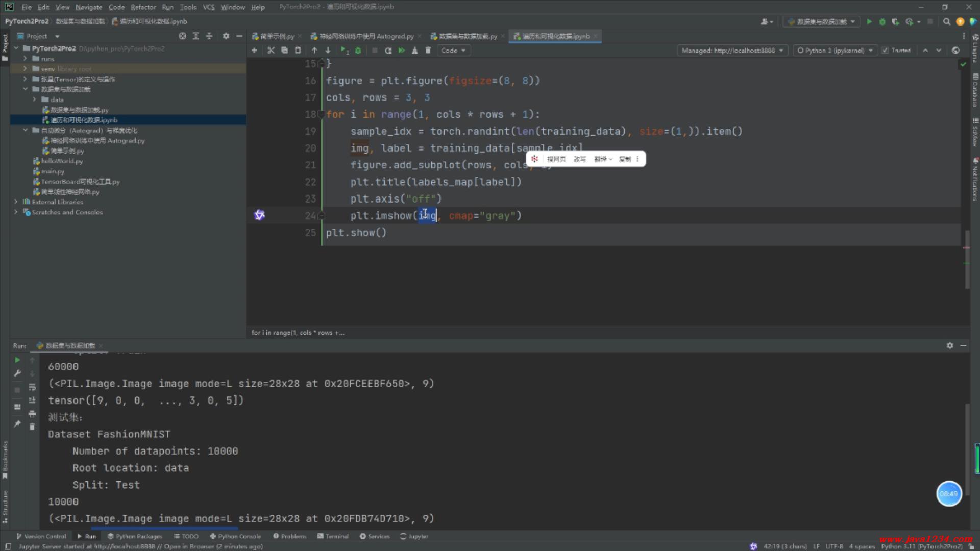980x551 pixels.
Task: Open Python 3 ipykernel selector
Action: pyautogui.click(x=835, y=51)
